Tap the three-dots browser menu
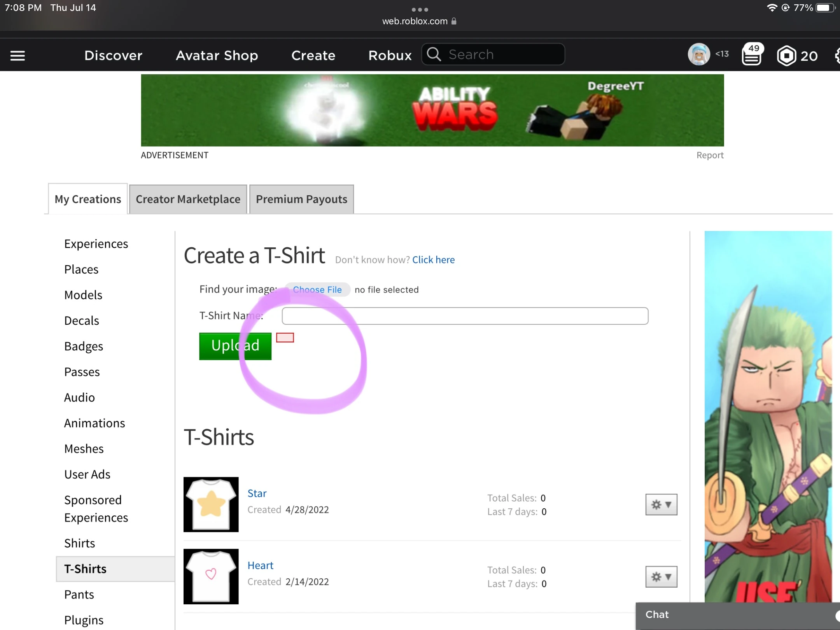Image resolution: width=840 pixels, height=630 pixels. pyautogui.click(x=420, y=9)
